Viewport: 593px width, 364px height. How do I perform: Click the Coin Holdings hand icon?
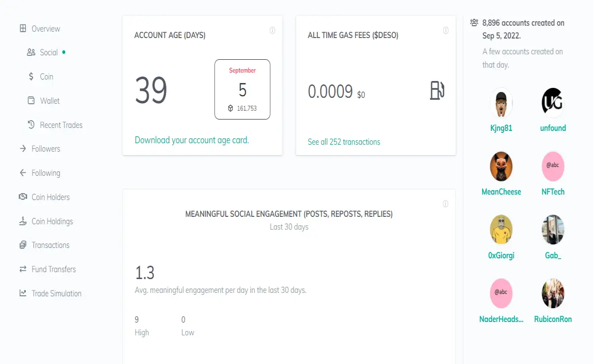point(23,221)
